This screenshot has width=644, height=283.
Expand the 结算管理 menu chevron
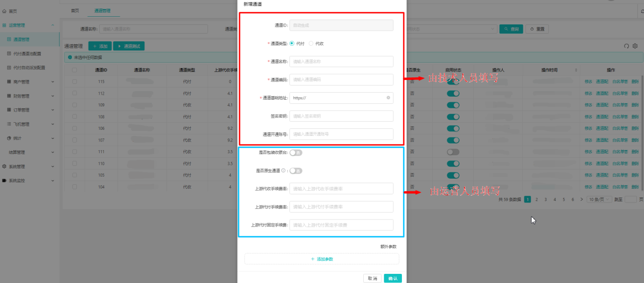(x=53, y=152)
